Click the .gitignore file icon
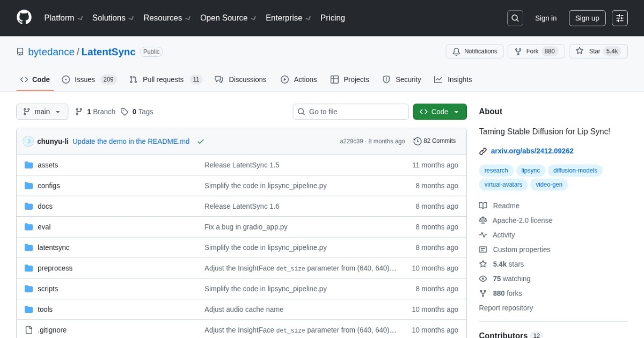644x338 pixels. (x=28, y=330)
